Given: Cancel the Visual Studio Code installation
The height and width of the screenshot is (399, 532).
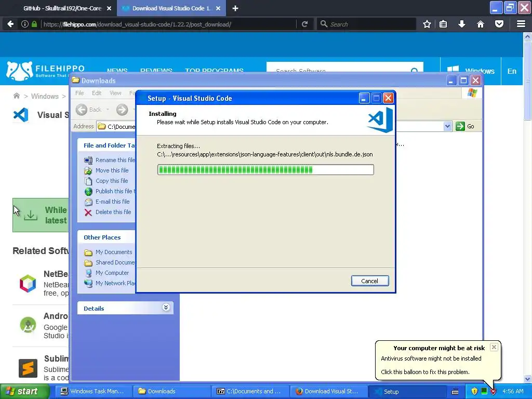Looking at the screenshot, I should point(369,281).
